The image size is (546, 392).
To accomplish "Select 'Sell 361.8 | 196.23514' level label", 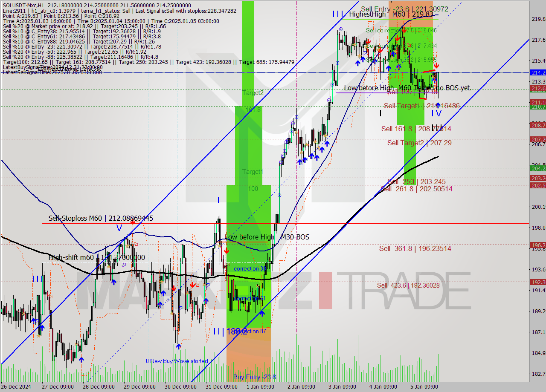I will 415,248.
